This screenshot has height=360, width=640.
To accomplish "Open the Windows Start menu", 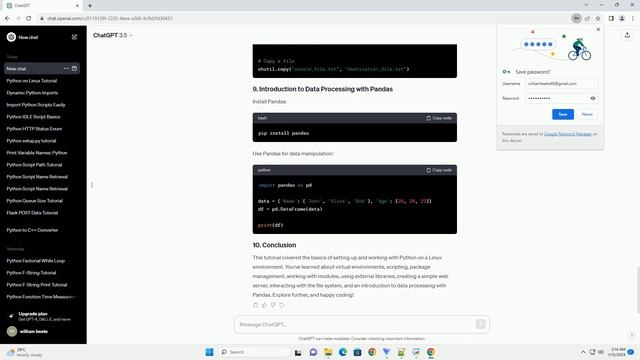I will 209,352.
